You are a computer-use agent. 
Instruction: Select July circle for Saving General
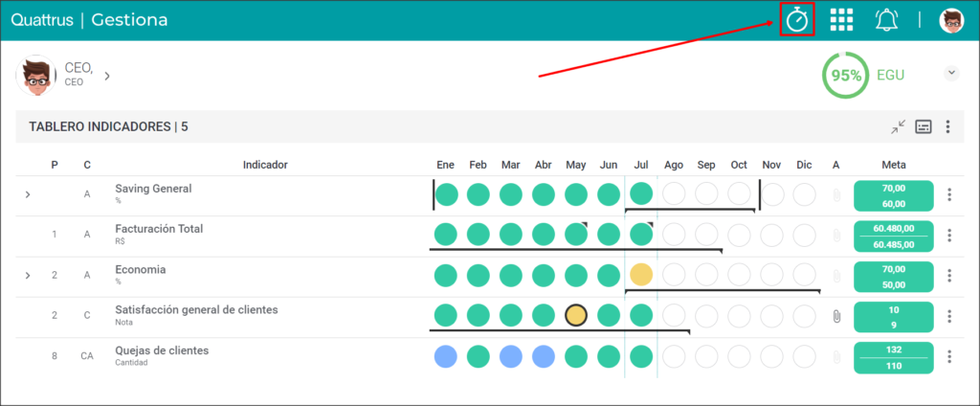tap(641, 194)
